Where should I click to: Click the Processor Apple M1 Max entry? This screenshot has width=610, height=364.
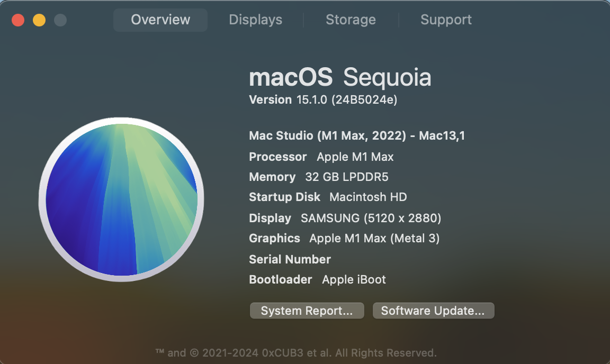(x=321, y=157)
